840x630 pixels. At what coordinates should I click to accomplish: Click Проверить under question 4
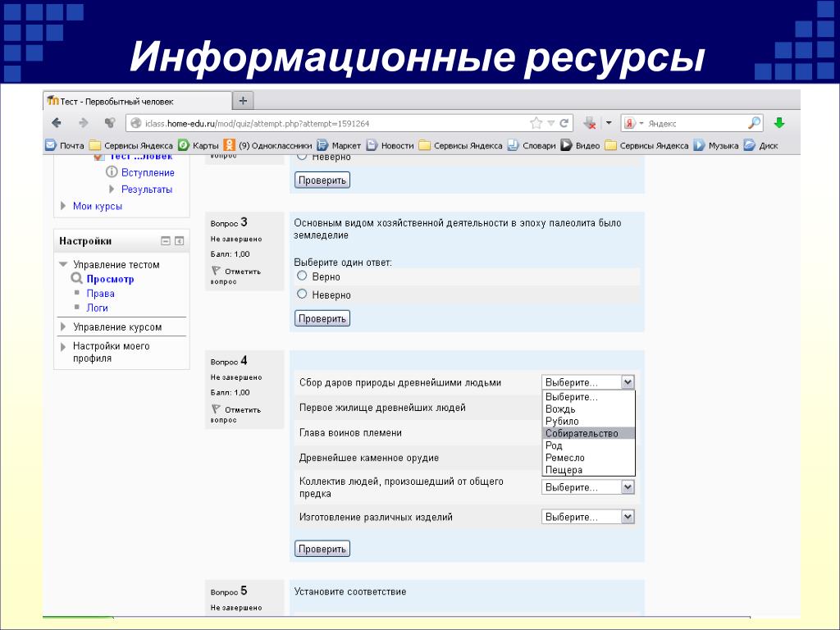pos(322,549)
